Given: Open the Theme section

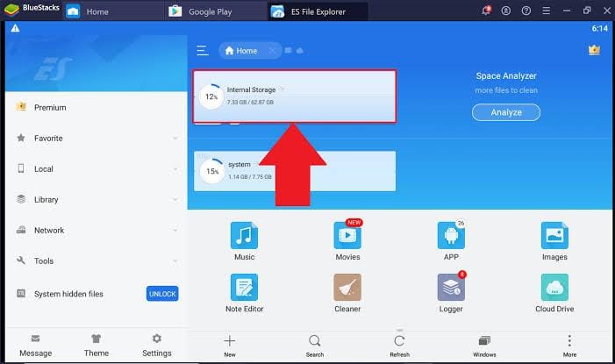Looking at the screenshot, I should 97,346.
